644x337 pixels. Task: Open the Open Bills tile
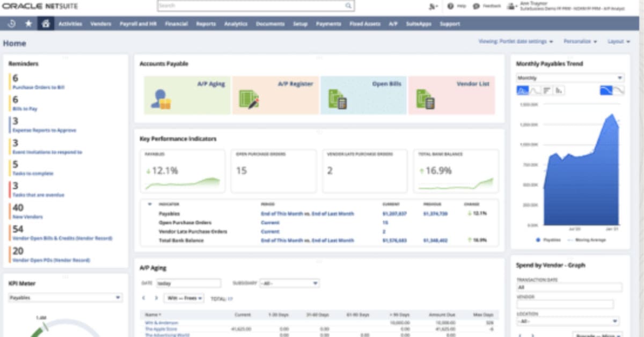coord(363,95)
